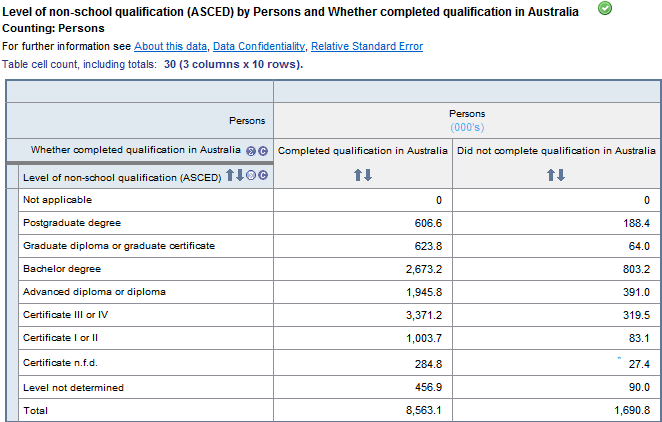Click the Whether completed qualification in Australia label
The width and height of the screenshot is (662, 422).
click(x=136, y=150)
